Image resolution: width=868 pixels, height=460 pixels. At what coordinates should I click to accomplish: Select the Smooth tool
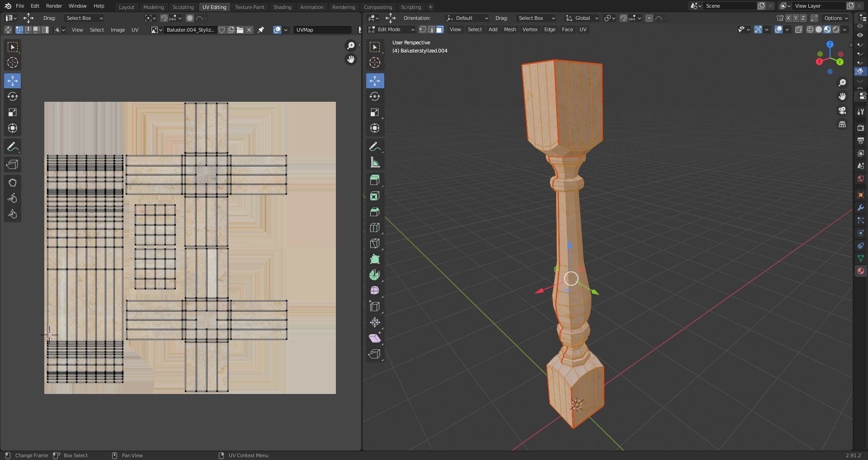(375, 291)
